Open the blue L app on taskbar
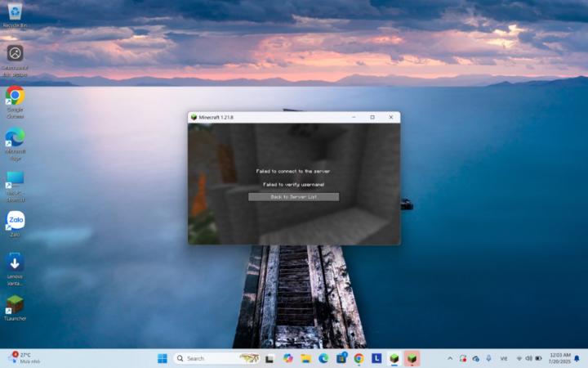Viewport: 588px width, 368px height. click(376, 359)
